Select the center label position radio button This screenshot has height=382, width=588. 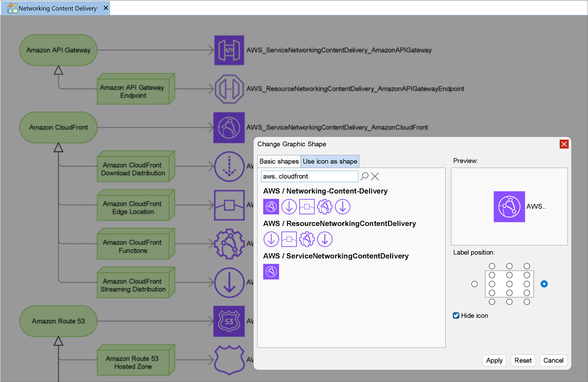click(x=509, y=284)
